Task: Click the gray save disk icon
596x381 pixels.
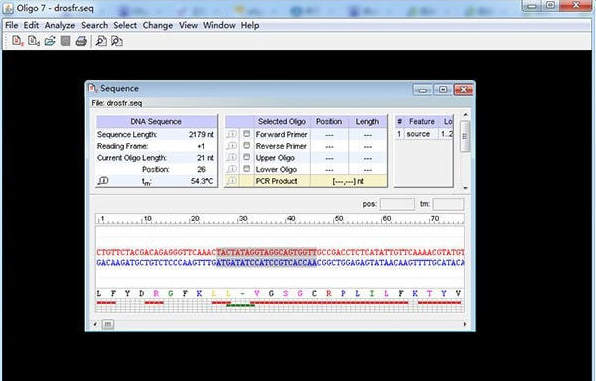Action: click(x=65, y=41)
